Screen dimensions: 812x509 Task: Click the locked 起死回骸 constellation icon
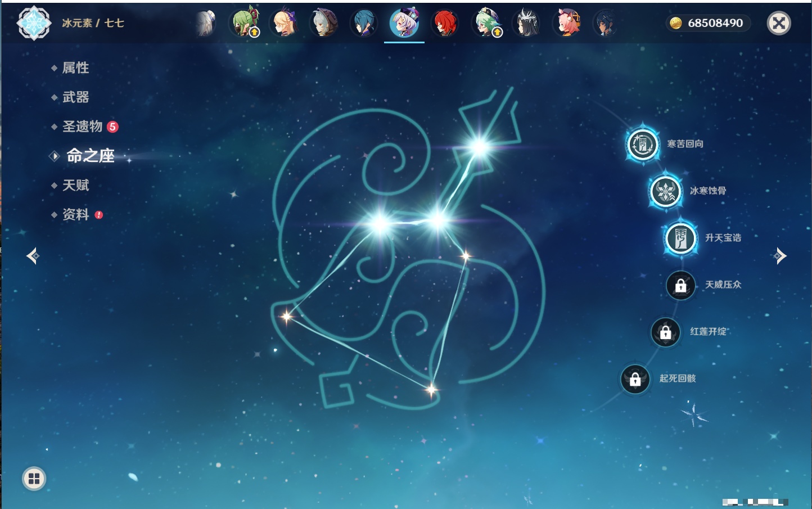(x=635, y=379)
